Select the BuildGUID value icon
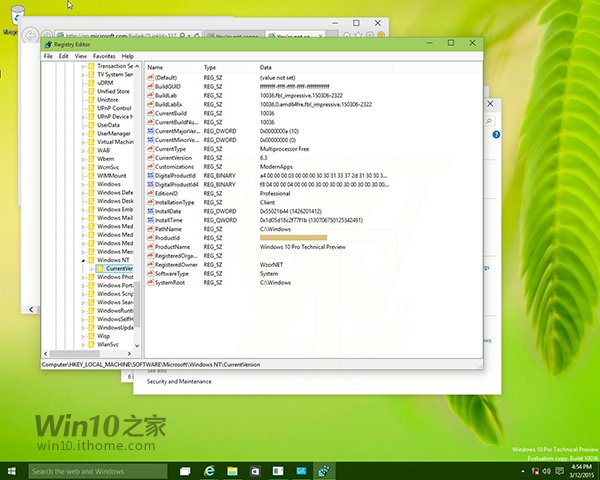The height and width of the screenshot is (480, 600). click(150, 87)
